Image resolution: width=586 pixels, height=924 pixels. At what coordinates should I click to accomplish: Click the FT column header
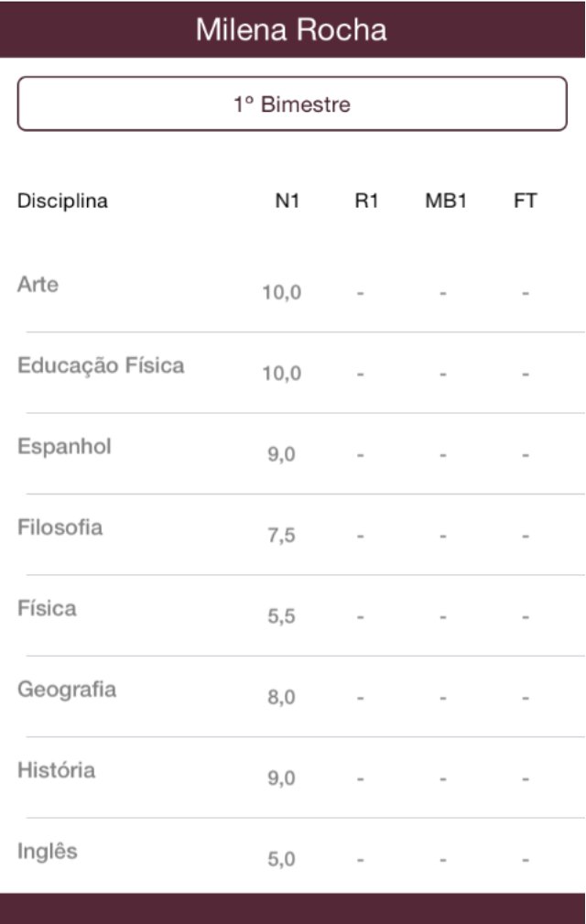[526, 201]
